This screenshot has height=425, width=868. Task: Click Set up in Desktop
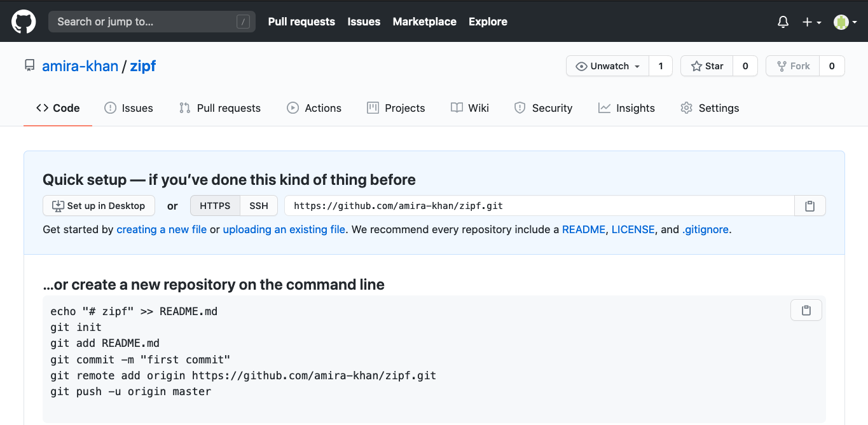click(99, 206)
